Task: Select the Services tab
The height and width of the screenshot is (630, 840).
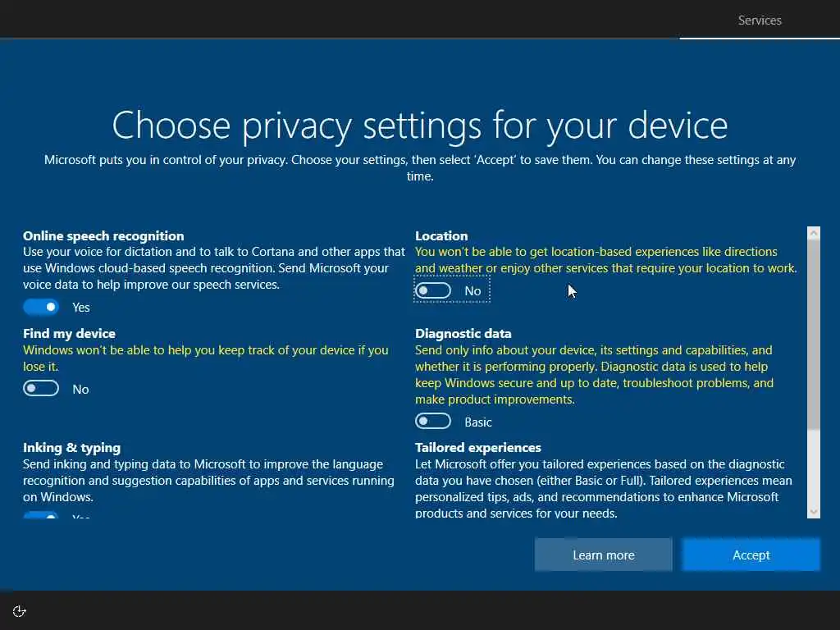Action: [760, 21]
